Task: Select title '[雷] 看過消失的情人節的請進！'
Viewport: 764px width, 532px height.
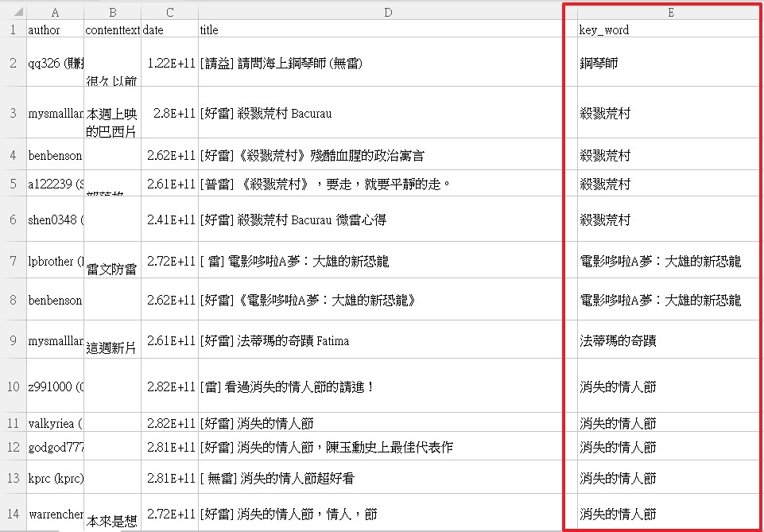Action: [x=388, y=386]
